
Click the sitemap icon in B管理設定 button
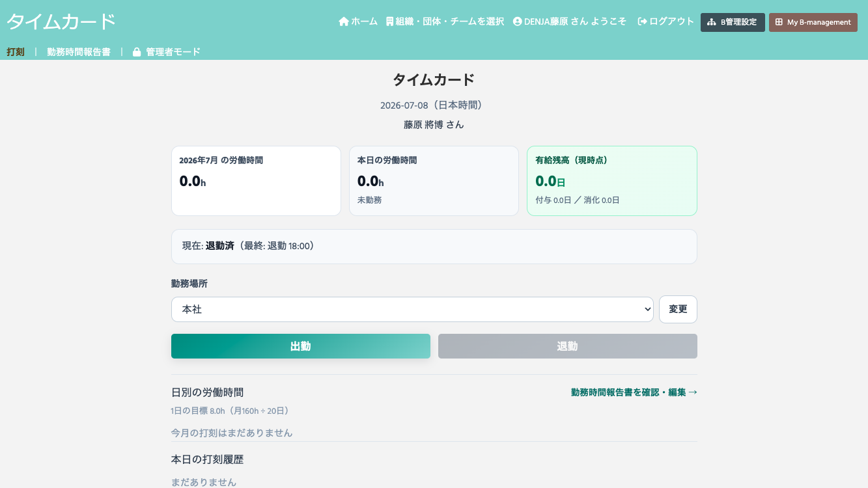(x=712, y=22)
